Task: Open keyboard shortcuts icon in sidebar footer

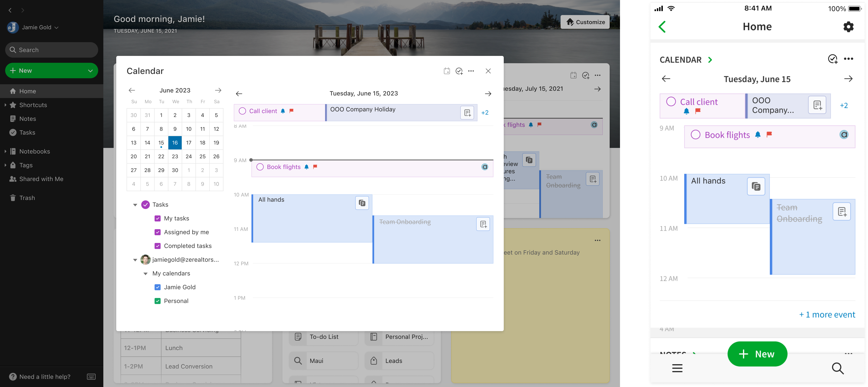Action: [91, 376]
